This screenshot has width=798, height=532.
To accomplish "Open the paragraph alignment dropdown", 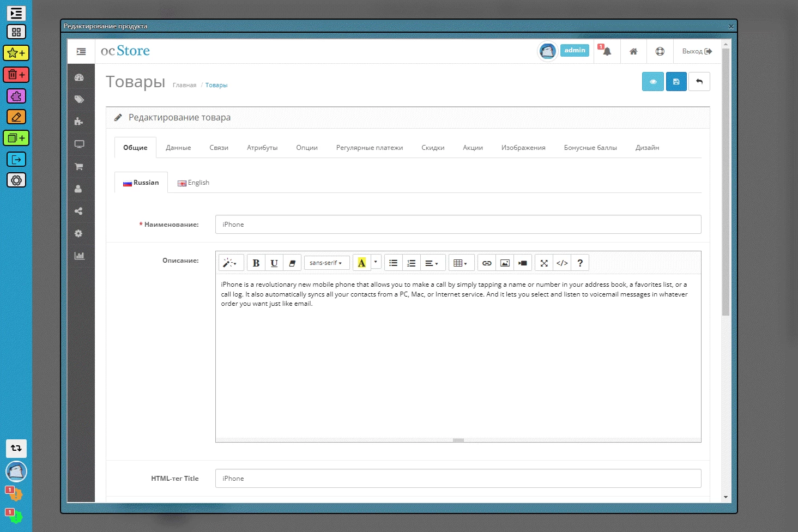I will tap(433, 263).
